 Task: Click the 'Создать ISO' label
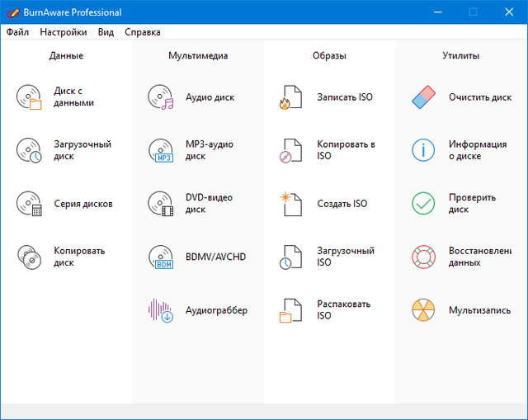pos(342,204)
